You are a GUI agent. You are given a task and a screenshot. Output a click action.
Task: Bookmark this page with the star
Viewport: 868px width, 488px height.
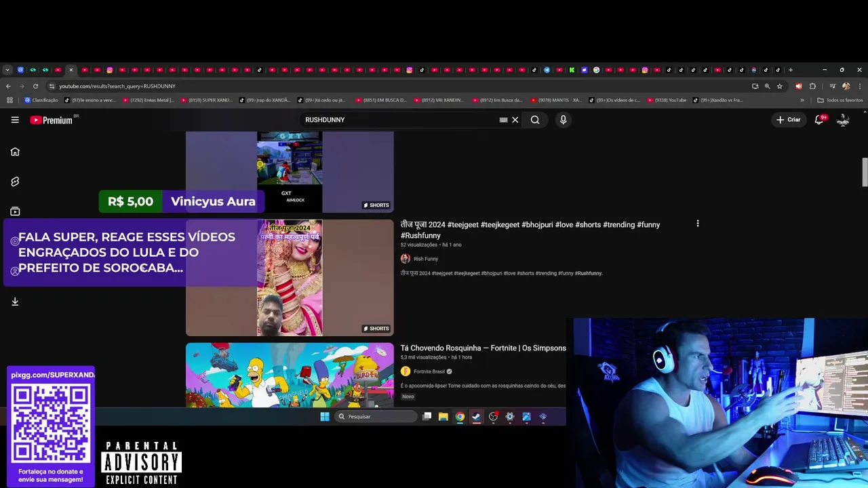[780, 86]
